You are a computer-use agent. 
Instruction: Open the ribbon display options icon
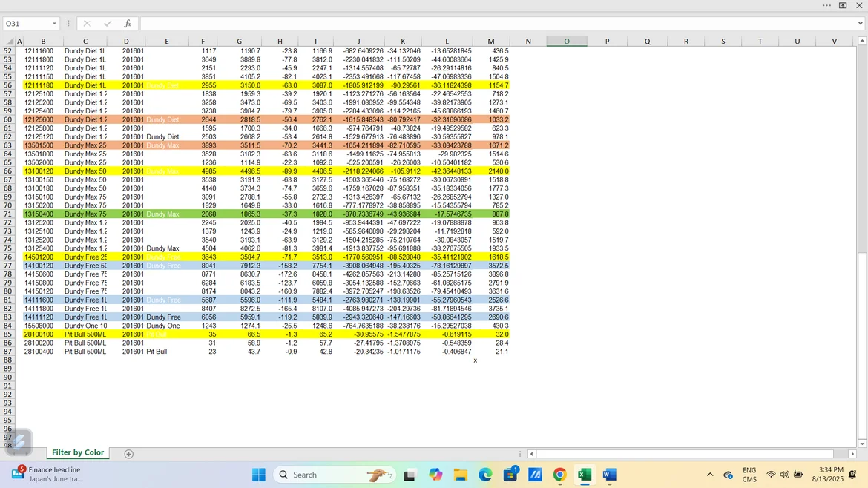tap(843, 5)
